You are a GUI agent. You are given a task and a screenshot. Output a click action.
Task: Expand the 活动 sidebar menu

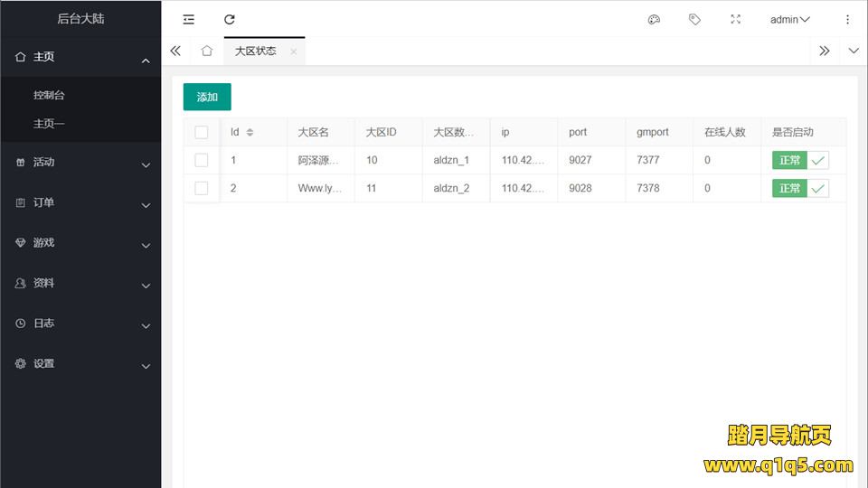coord(80,163)
